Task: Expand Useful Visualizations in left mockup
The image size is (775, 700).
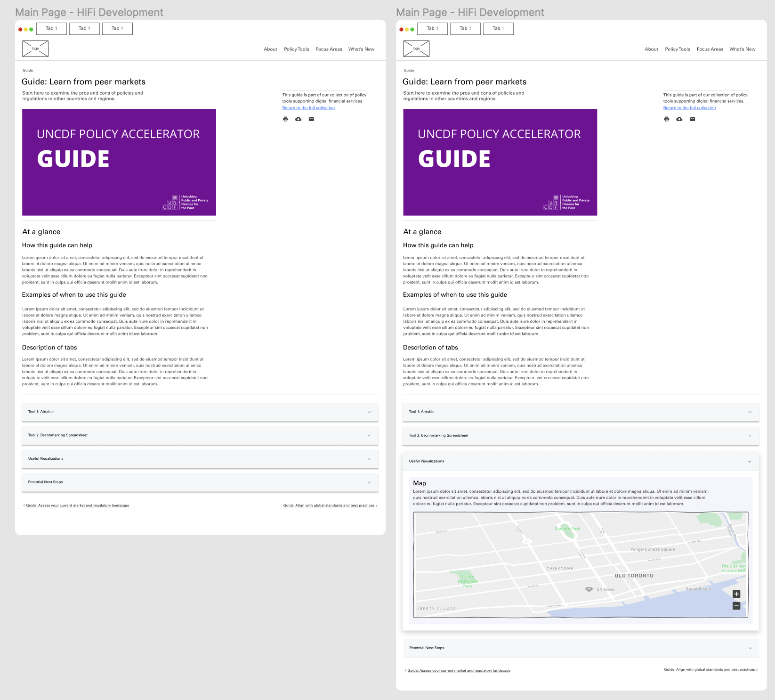Action: pyautogui.click(x=200, y=459)
